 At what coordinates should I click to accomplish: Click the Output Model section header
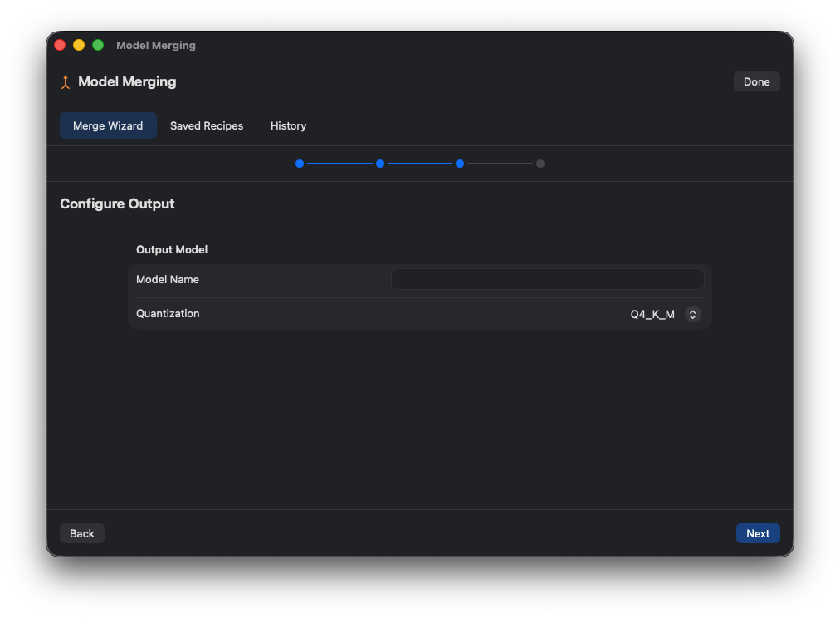pyautogui.click(x=172, y=249)
